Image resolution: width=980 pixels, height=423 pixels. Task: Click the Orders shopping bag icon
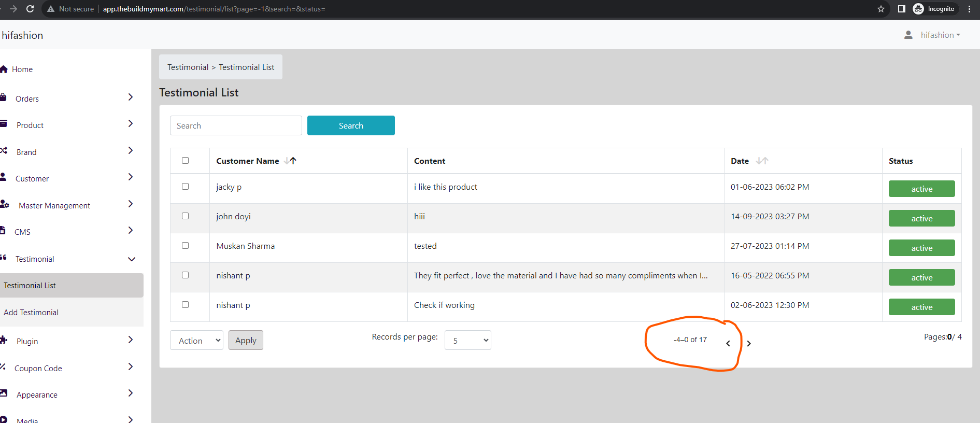pos(3,97)
